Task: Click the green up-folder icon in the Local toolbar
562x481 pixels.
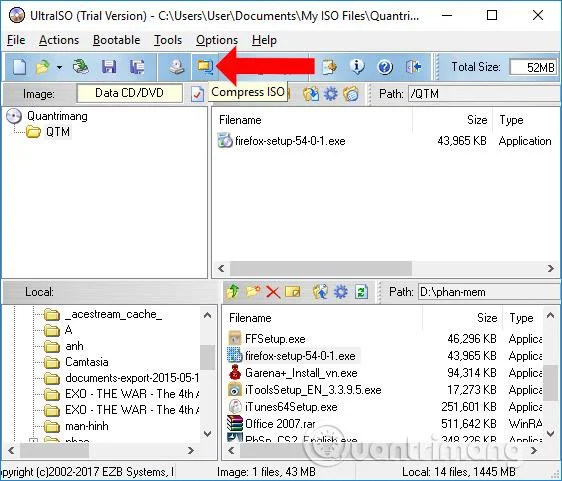Action: coord(233,292)
